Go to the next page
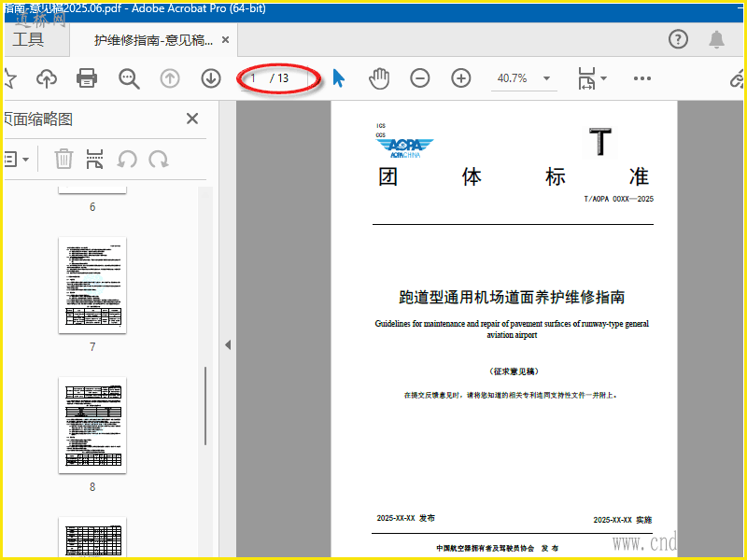Image resolution: width=747 pixels, height=560 pixels. pos(211,78)
